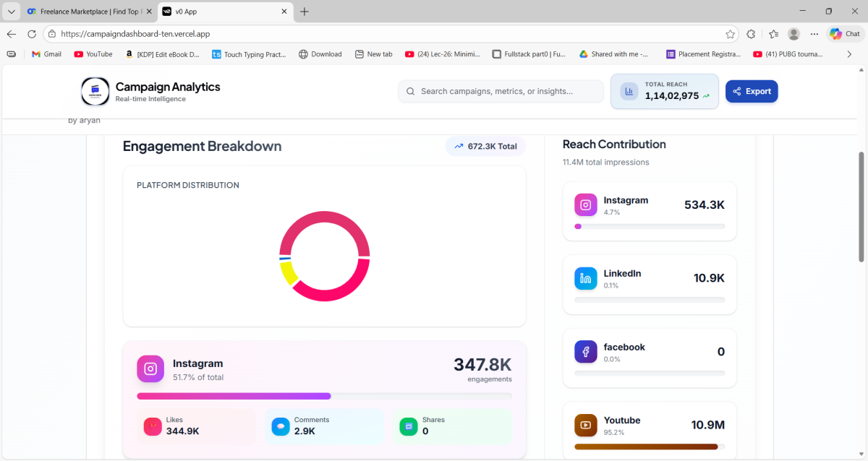Click the Campaign Analytics logo icon
Image resolution: width=868 pixels, height=461 pixels.
point(95,92)
